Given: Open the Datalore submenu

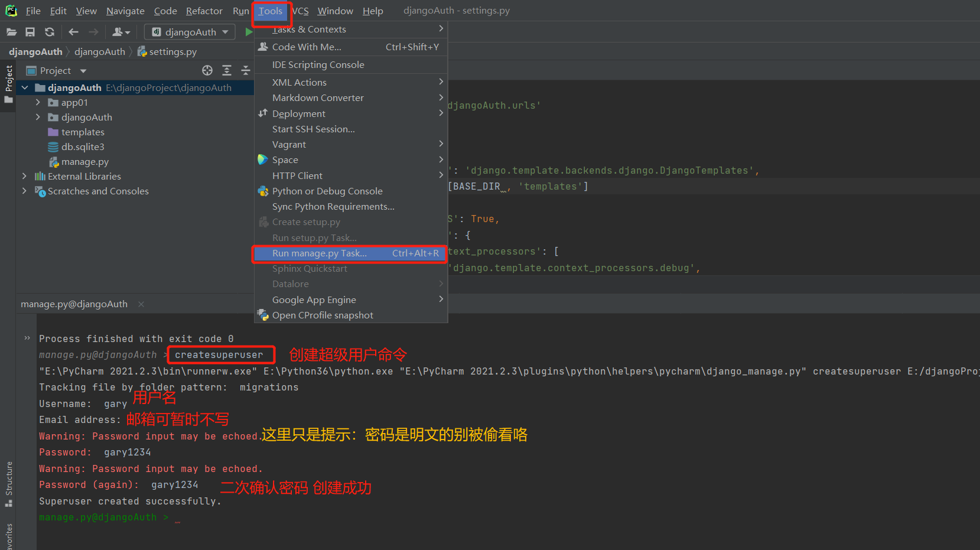Looking at the screenshot, I should [351, 284].
